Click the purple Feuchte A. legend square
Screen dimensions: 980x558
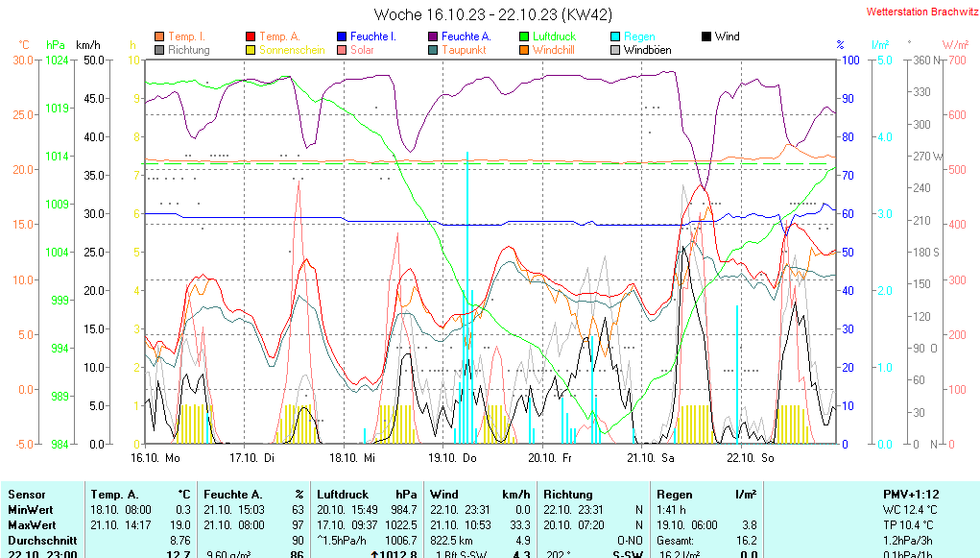point(433,36)
